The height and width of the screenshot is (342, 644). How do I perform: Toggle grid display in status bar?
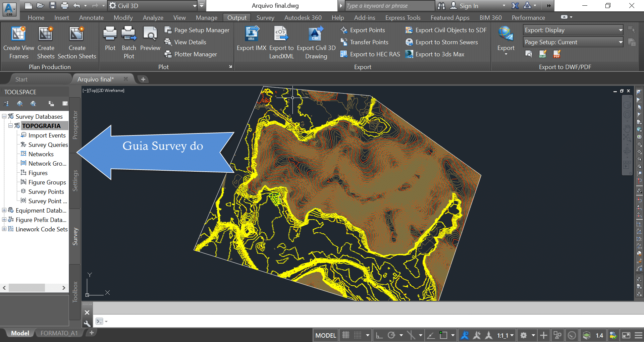[x=346, y=335]
